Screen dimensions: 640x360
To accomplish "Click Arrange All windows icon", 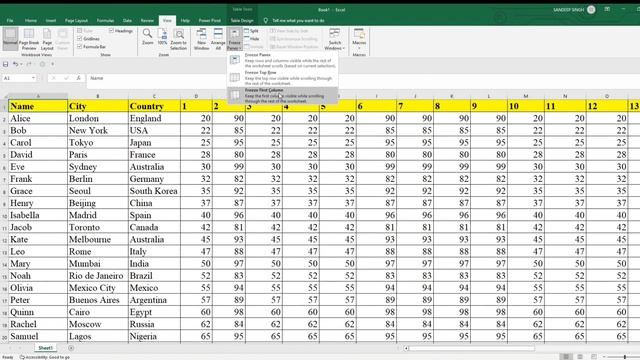I will click(x=218, y=34).
